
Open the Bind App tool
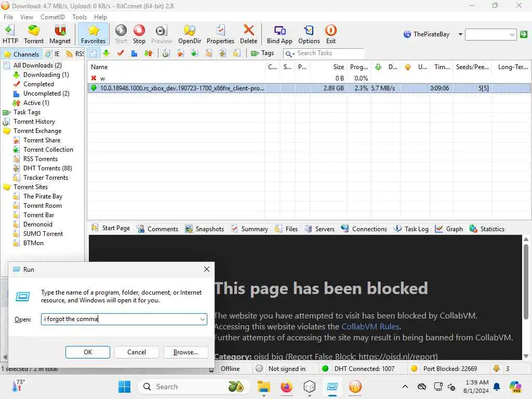pos(279,34)
